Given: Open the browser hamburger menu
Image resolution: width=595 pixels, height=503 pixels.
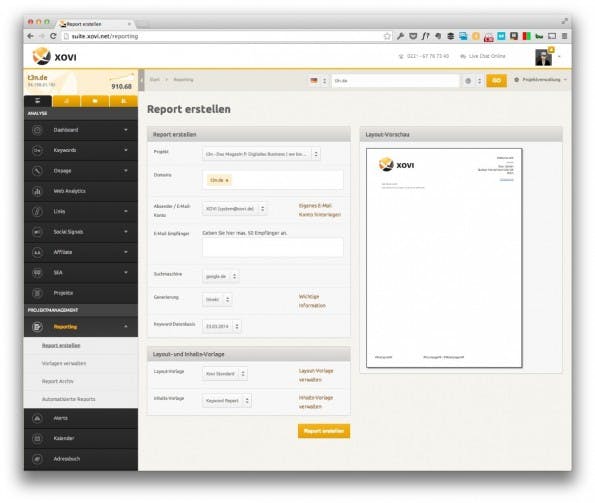Looking at the screenshot, I should [565, 36].
